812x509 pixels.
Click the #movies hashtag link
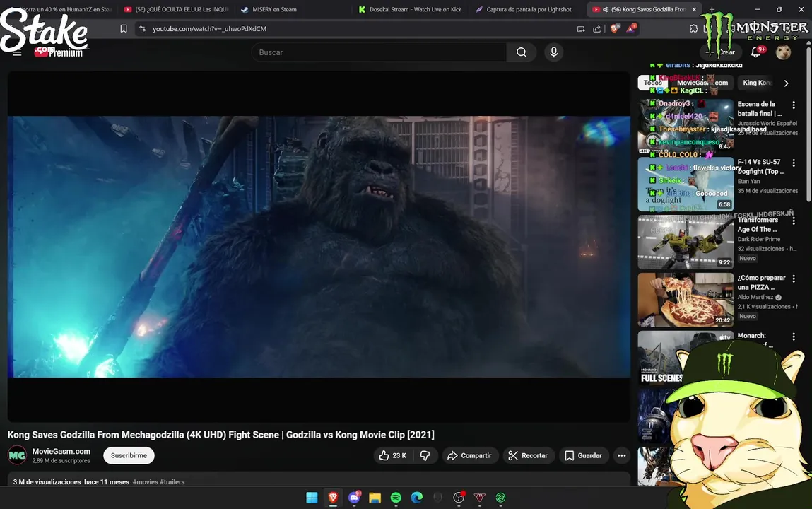click(x=146, y=482)
